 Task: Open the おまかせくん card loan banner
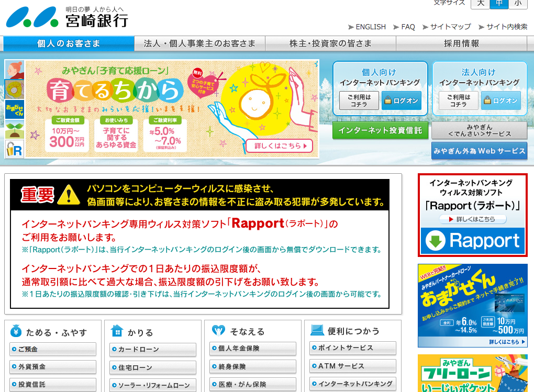(472, 306)
